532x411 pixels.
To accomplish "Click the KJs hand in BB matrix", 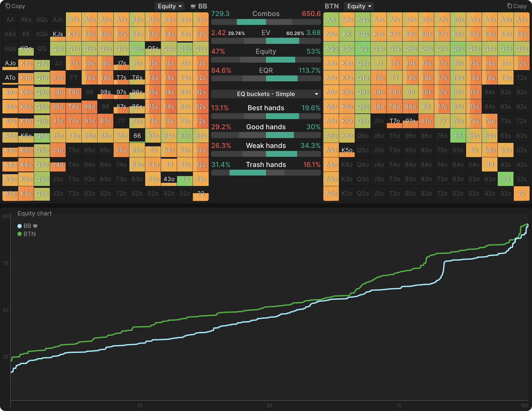I will pyautogui.click(x=58, y=34).
